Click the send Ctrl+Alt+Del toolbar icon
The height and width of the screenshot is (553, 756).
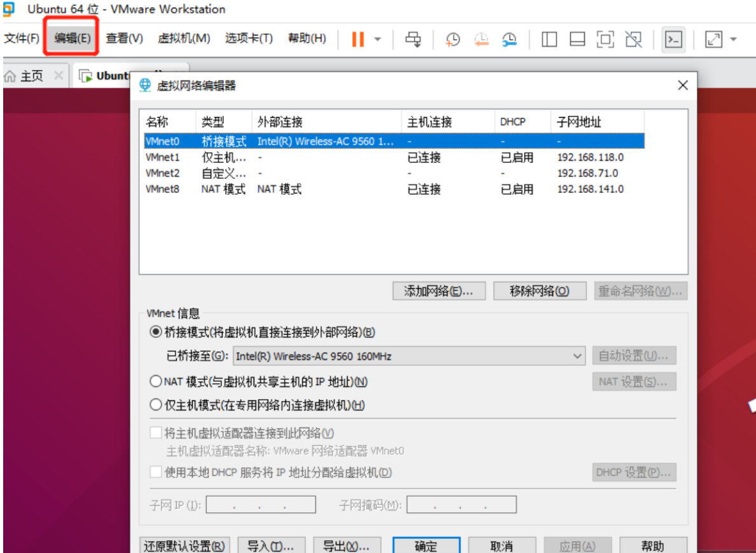pos(413,39)
